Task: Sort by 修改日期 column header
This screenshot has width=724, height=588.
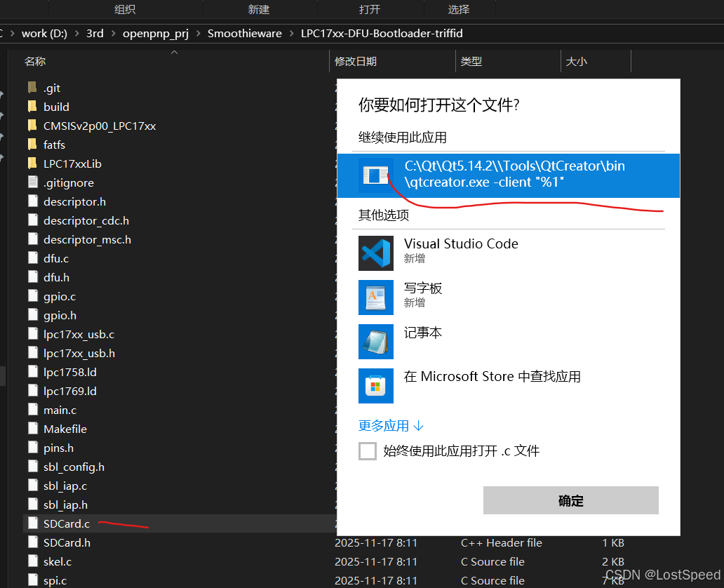Action: [x=356, y=62]
